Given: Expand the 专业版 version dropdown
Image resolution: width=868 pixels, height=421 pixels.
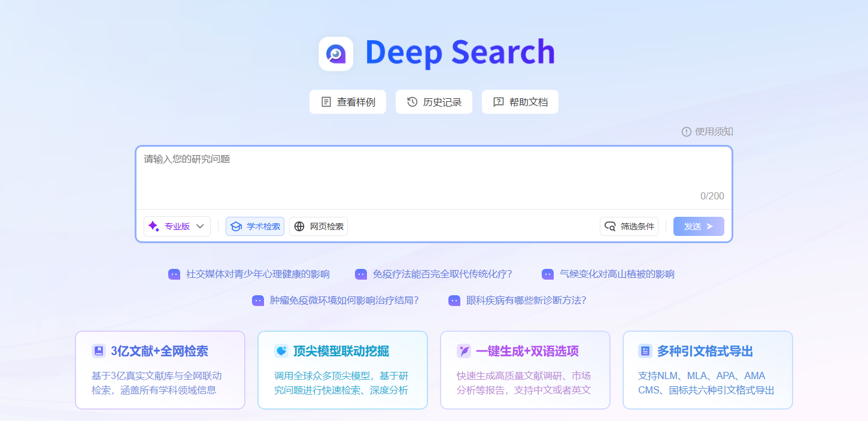Looking at the screenshot, I should click(x=177, y=226).
